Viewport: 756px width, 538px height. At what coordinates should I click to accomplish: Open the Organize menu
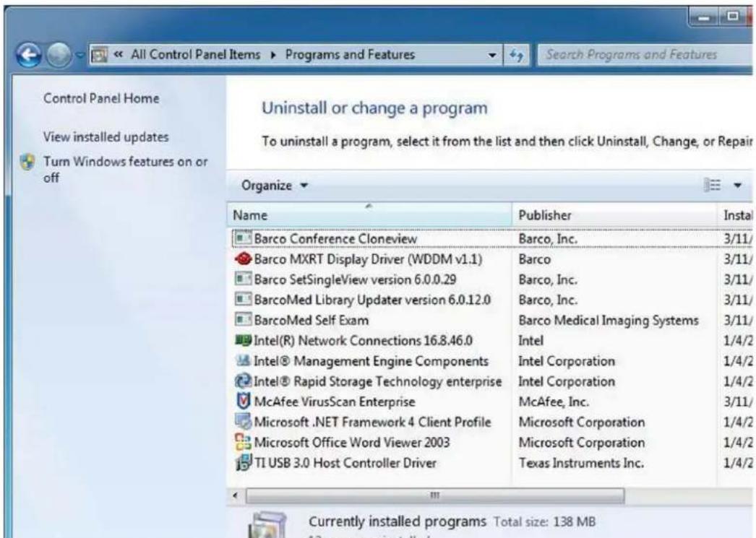pyautogui.click(x=275, y=186)
